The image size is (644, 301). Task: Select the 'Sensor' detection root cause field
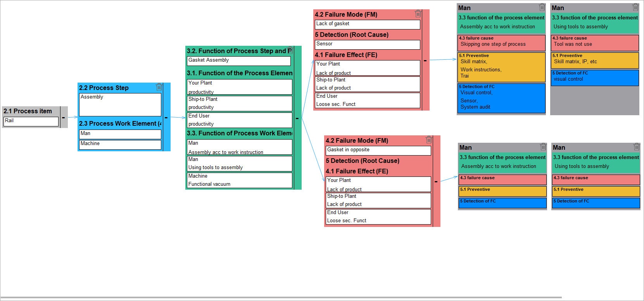367,44
